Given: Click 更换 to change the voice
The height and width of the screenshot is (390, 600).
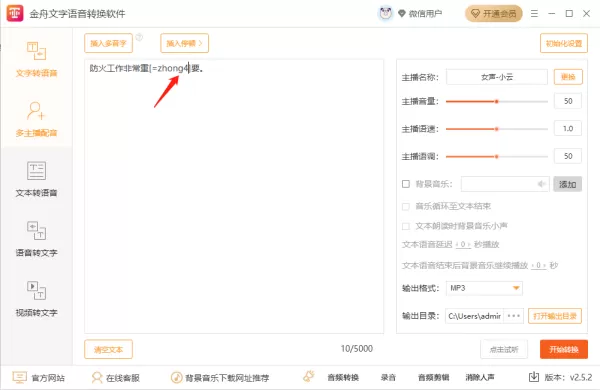Looking at the screenshot, I should 568,77.
